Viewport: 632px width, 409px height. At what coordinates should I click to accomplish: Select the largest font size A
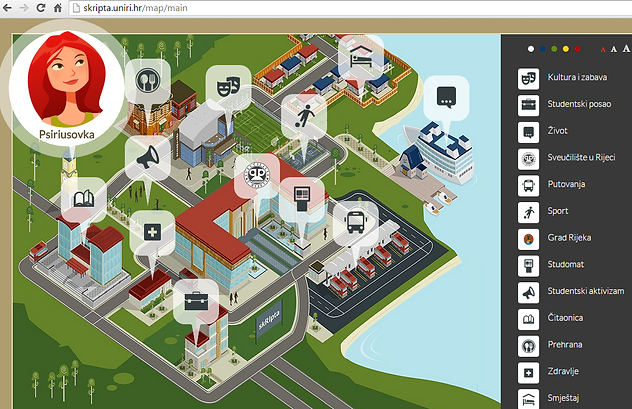[626, 48]
